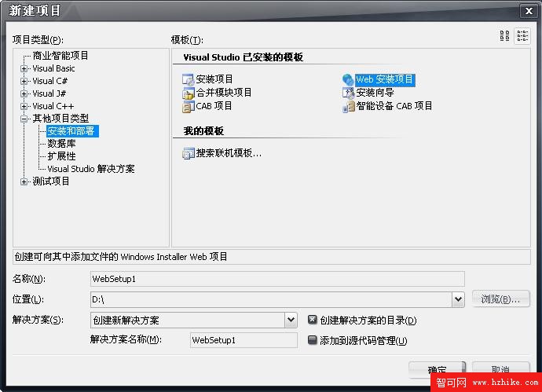This screenshot has width=542, height=392.
Task: Click the 名称 field containing WebSetup1
Action: tap(277, 279)
